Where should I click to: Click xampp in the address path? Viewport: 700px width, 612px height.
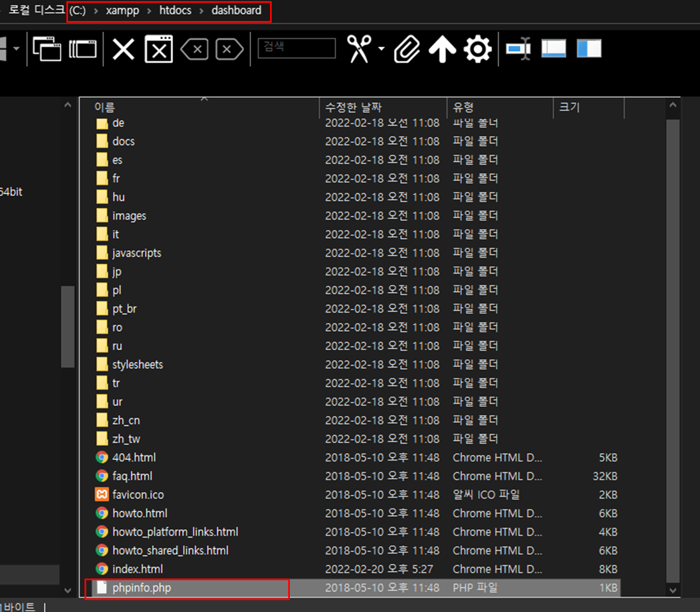coord(123,11)
